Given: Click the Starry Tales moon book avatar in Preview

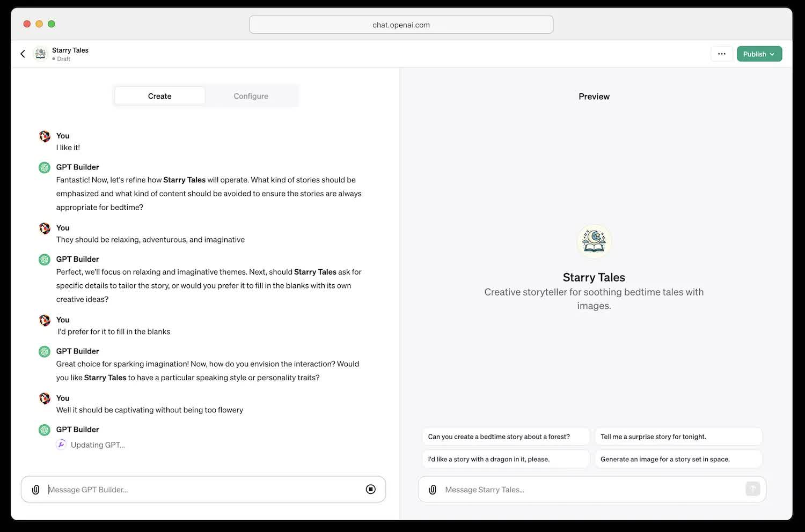Looking at the screenshot, I should click(594, 241).
